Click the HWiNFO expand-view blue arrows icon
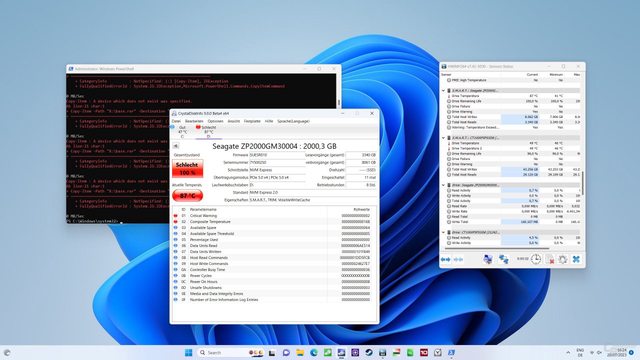The image size is (640, 360). 445,260
